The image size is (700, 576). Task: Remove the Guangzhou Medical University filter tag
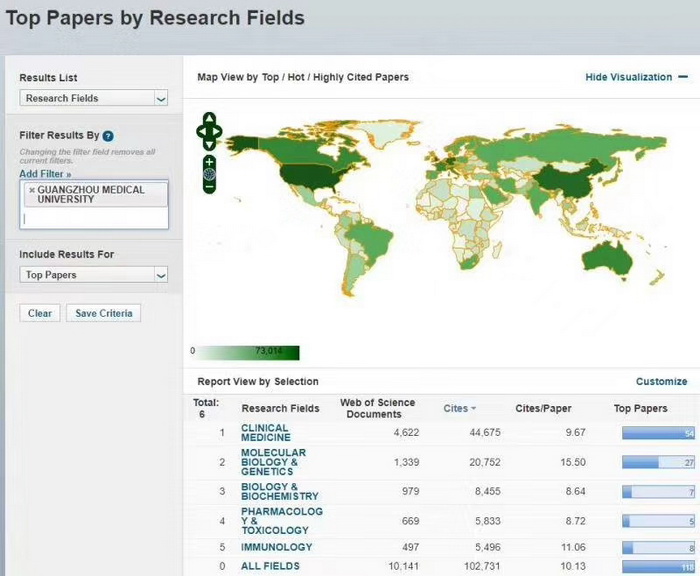point(31,190)
